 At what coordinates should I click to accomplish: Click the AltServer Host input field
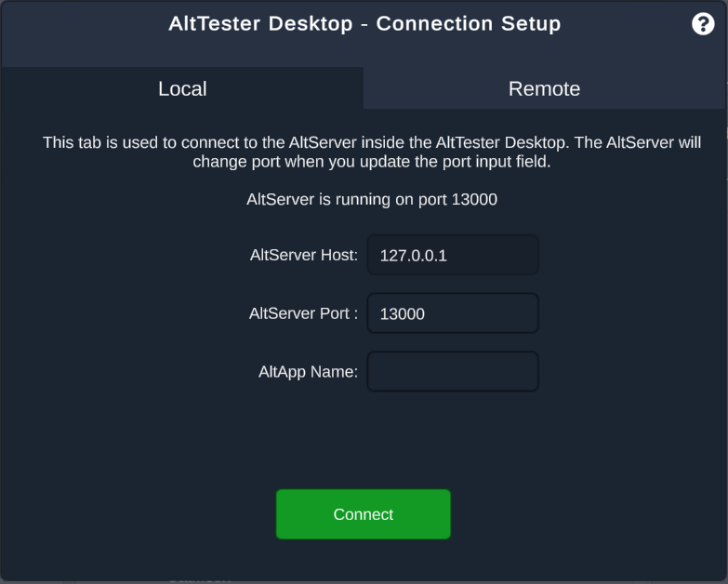[453, 255]
